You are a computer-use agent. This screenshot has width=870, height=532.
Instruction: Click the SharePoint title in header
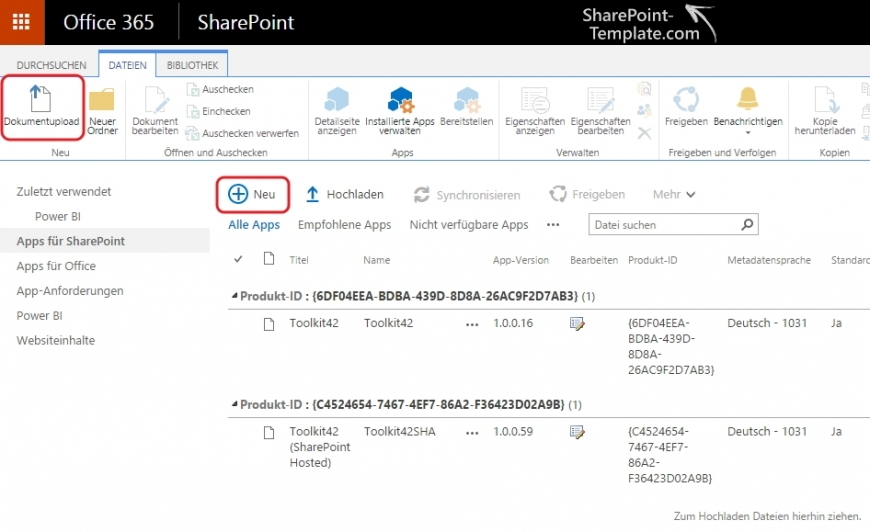(x=246, y=22)
